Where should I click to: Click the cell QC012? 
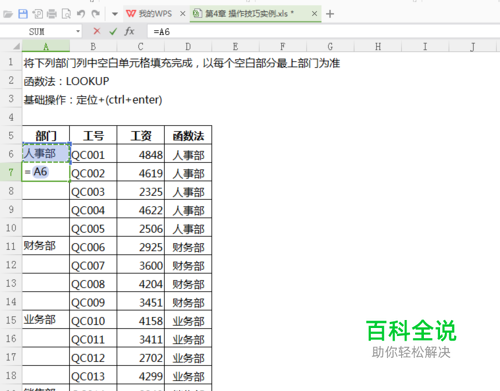click(93, 357)
